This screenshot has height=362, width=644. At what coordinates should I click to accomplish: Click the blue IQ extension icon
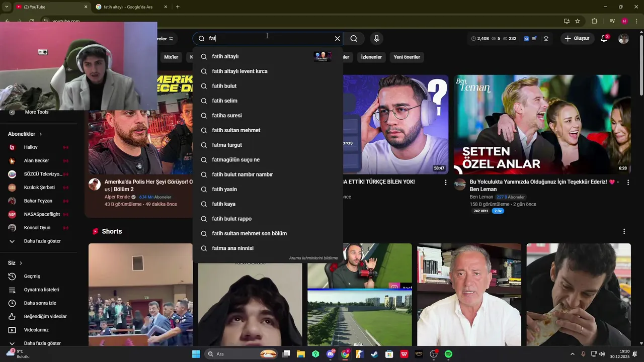coord(526,38)
